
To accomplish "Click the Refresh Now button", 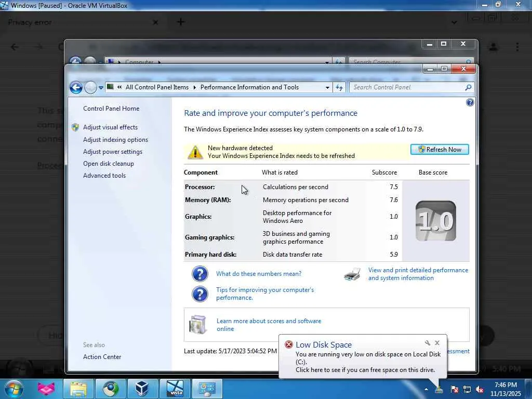I will (440, 150).
